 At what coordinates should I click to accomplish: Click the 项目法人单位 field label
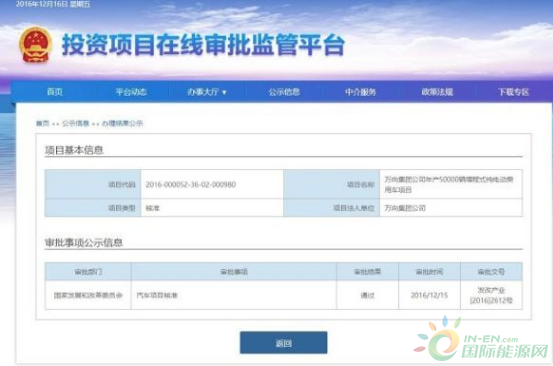click(x=354, y=208)
